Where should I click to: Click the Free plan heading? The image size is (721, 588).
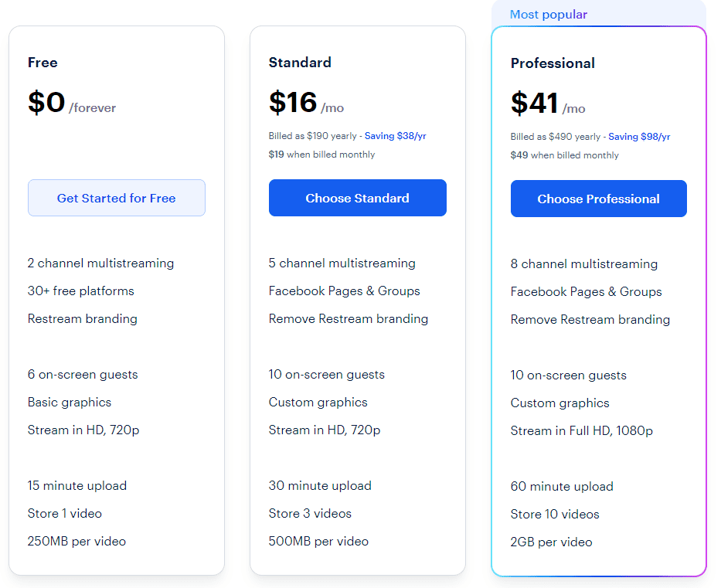point(43,63)
